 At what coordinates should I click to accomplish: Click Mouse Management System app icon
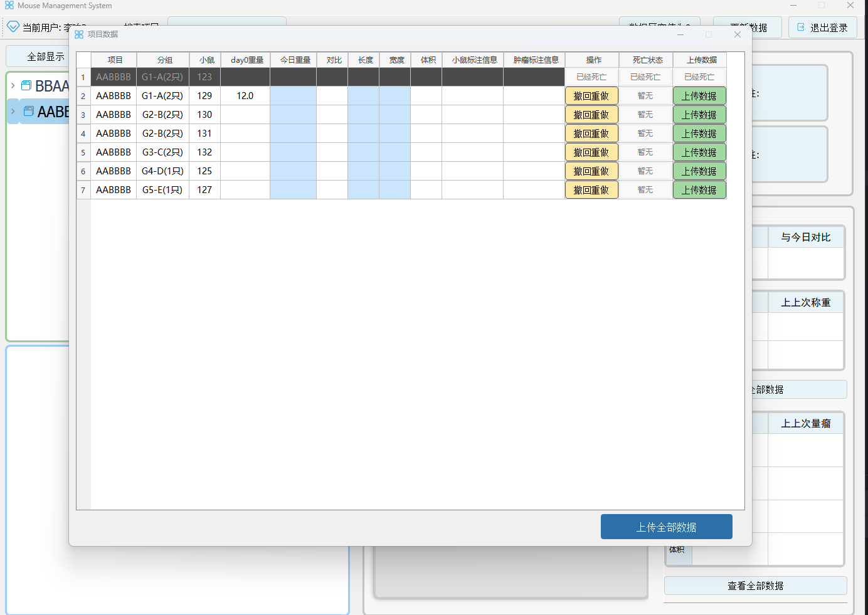point(9,6)
